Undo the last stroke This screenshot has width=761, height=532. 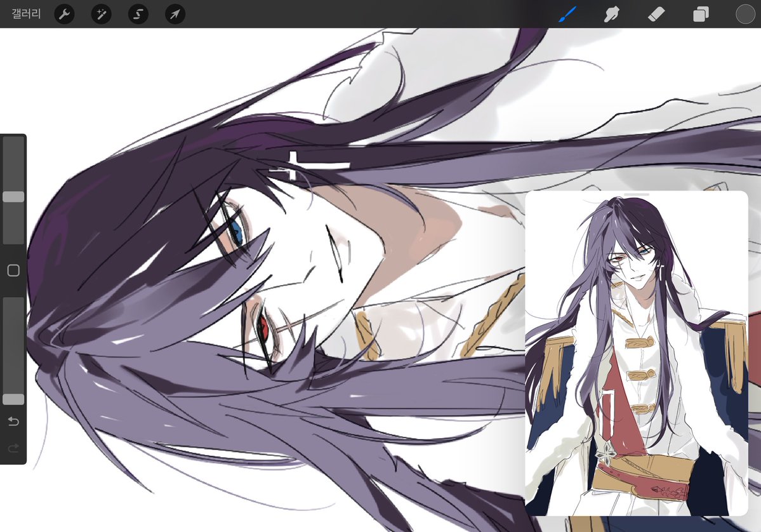[13, 421]
